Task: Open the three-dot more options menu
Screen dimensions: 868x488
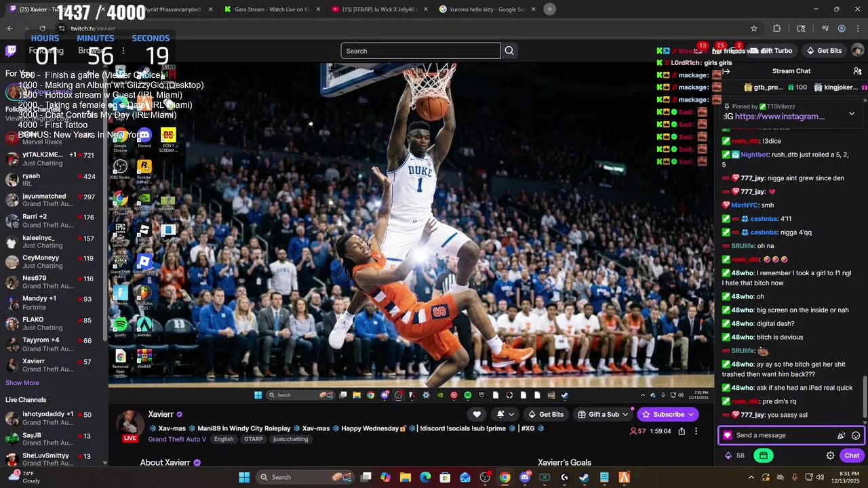Action: (x=696, y=431)
